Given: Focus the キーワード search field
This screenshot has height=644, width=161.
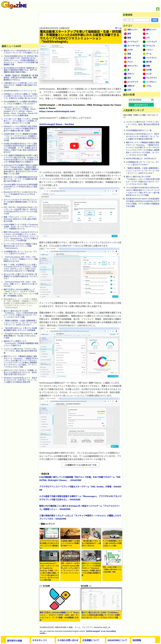Looking at the screenshot, I should (136, 20).
